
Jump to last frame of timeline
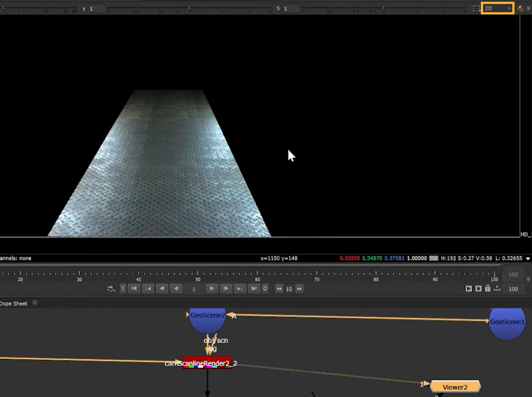[254, 289]
